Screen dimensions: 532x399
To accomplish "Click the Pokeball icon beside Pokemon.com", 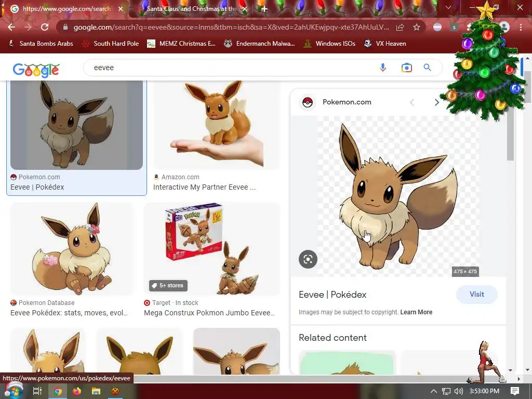I will 308,102.
